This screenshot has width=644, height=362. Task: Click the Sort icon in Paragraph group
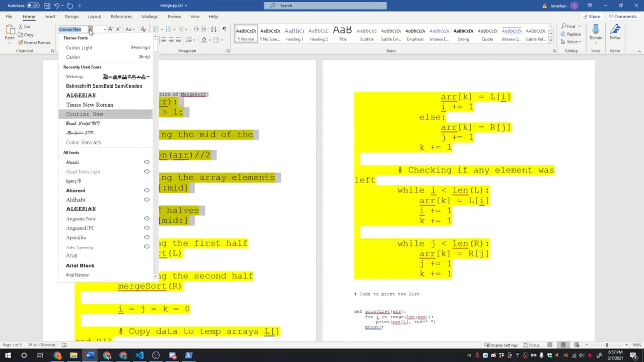pos(214,29)
